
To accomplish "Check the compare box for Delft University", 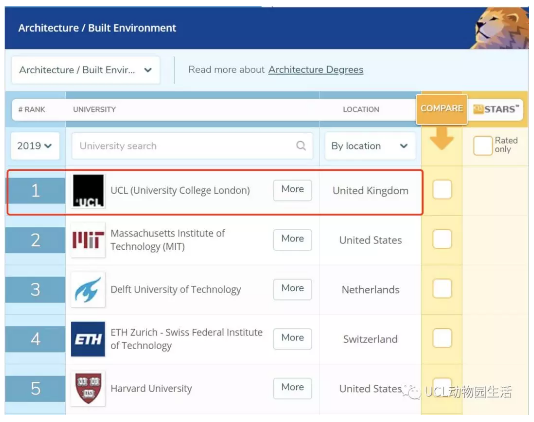I will 442,288.
